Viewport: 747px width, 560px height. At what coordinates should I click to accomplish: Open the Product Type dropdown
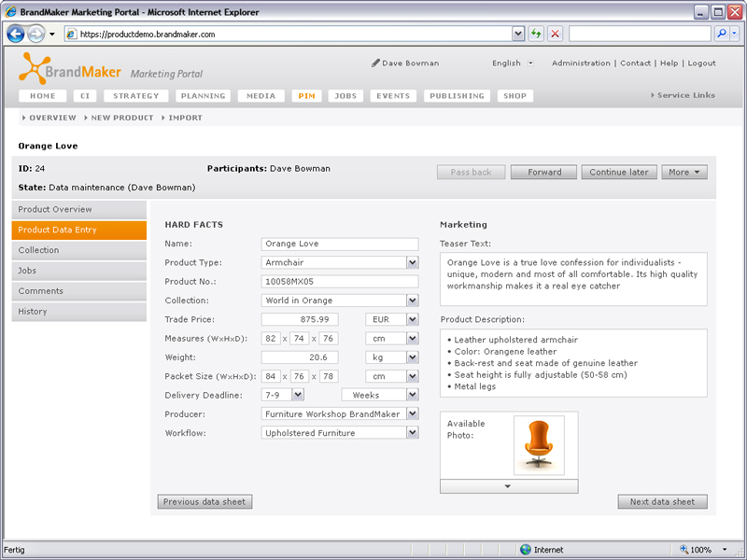tap(413, 263)
